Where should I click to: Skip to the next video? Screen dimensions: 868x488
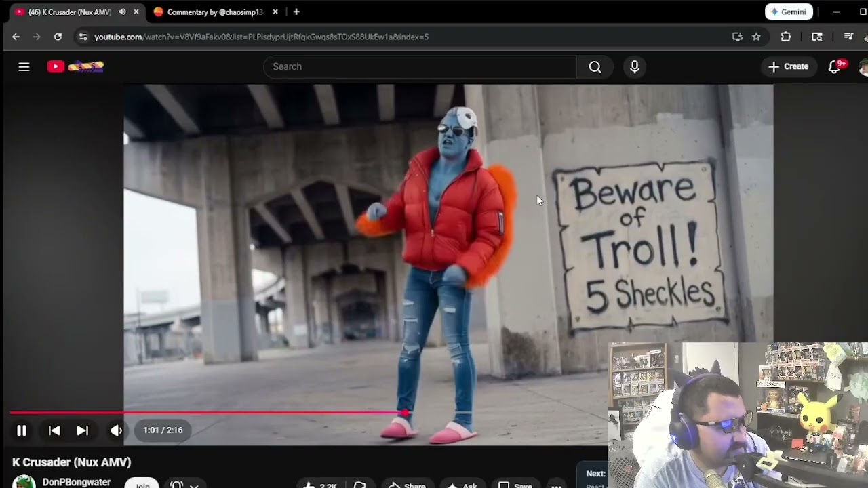tap(82, 430)
